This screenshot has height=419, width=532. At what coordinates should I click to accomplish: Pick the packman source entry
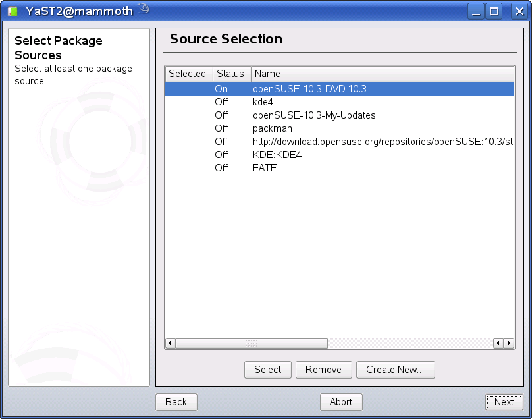(x=272, y=128)
